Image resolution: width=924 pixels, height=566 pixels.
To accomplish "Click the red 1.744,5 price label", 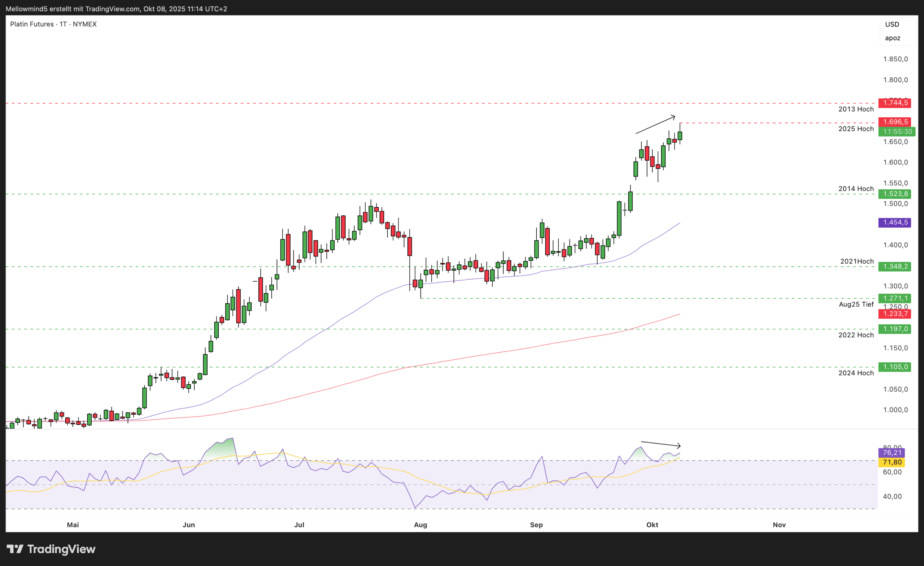I will tap(895, 103).
